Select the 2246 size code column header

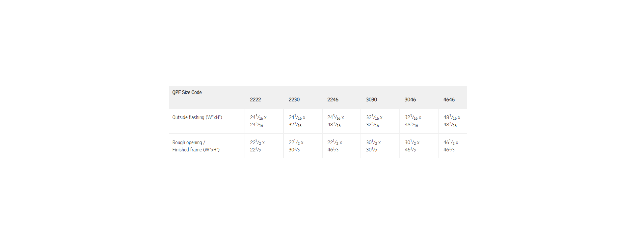333,100
